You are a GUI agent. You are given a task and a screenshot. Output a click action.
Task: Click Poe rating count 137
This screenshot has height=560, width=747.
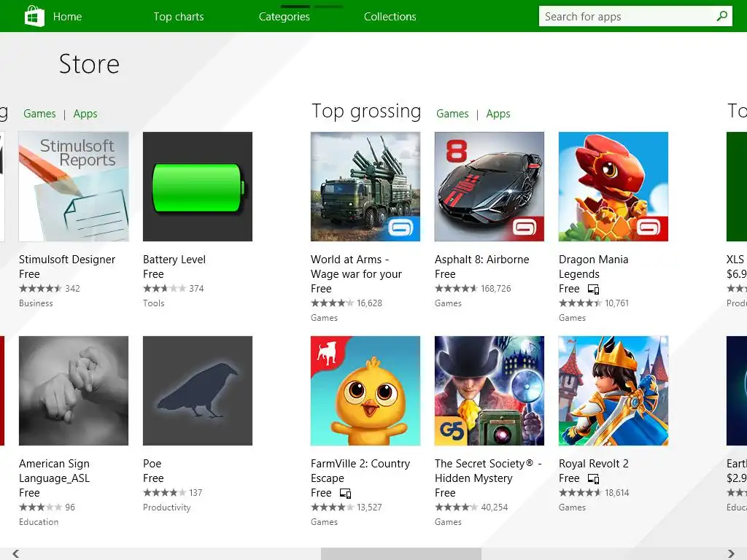point(196,493)
